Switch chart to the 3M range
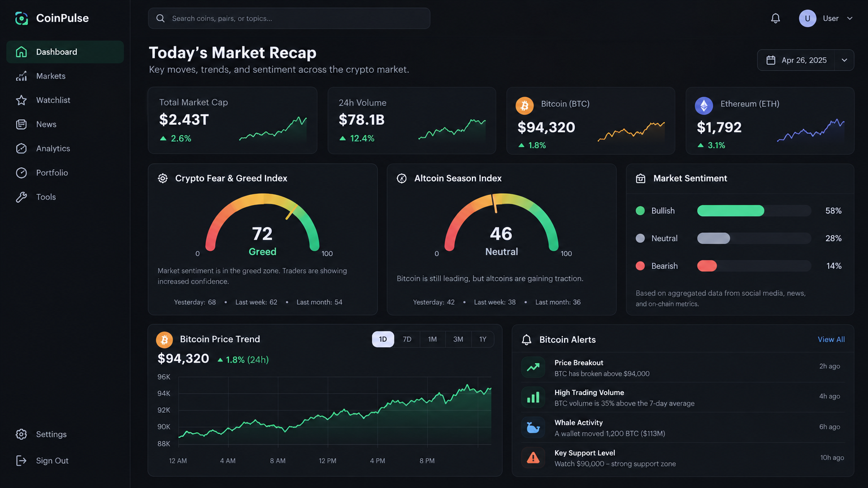This screenshot has height=488, width=868. 458,339
